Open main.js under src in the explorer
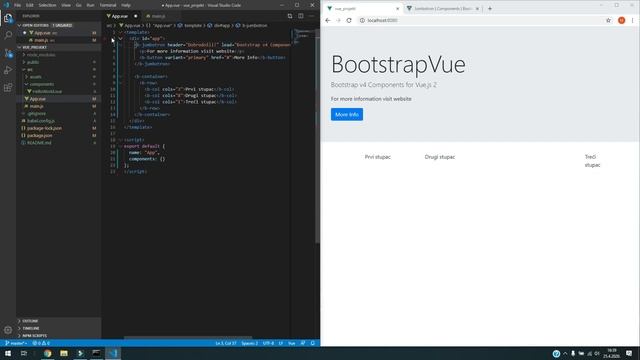 coord(36,106)
